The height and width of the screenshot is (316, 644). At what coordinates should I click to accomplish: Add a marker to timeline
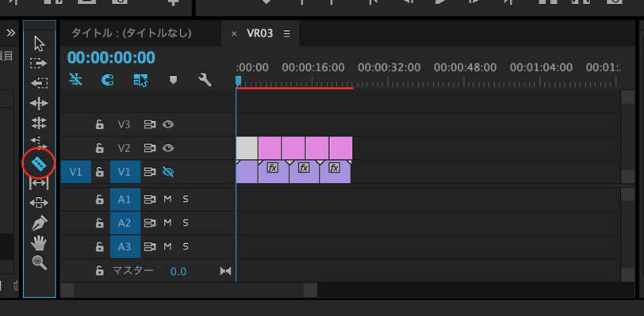[174, 80]
